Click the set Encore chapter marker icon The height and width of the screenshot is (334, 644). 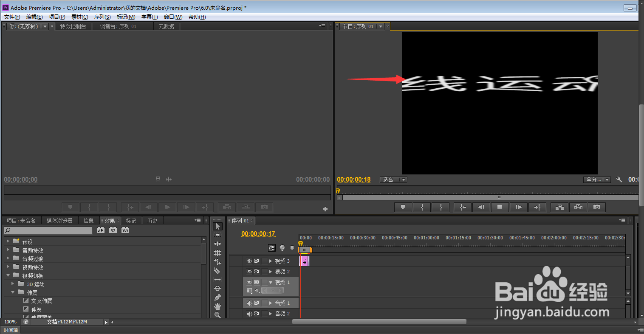pyautogui.click(x=282, y=248)
